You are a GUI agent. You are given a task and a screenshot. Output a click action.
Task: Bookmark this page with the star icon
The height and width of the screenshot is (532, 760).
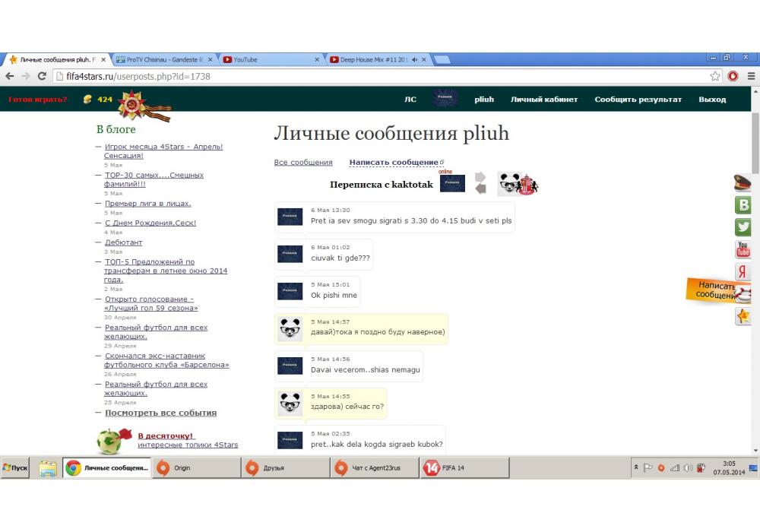coord(715,76)
